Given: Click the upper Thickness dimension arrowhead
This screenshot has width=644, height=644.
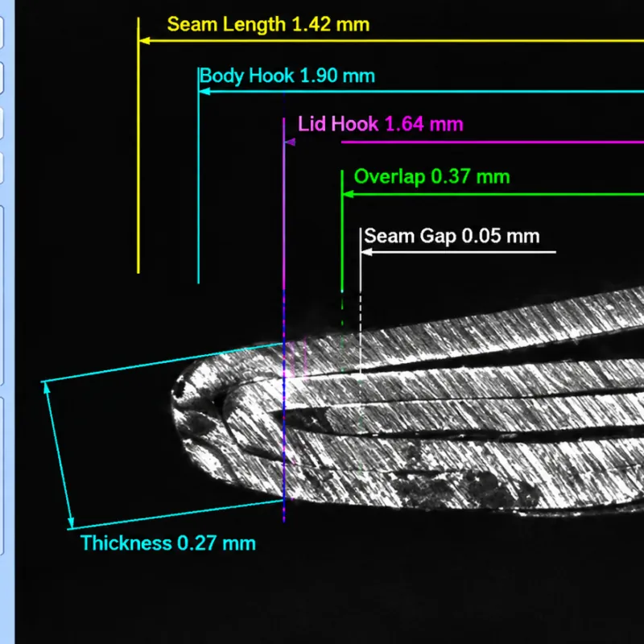Looking at the screenshot, I should click(47, 388).
